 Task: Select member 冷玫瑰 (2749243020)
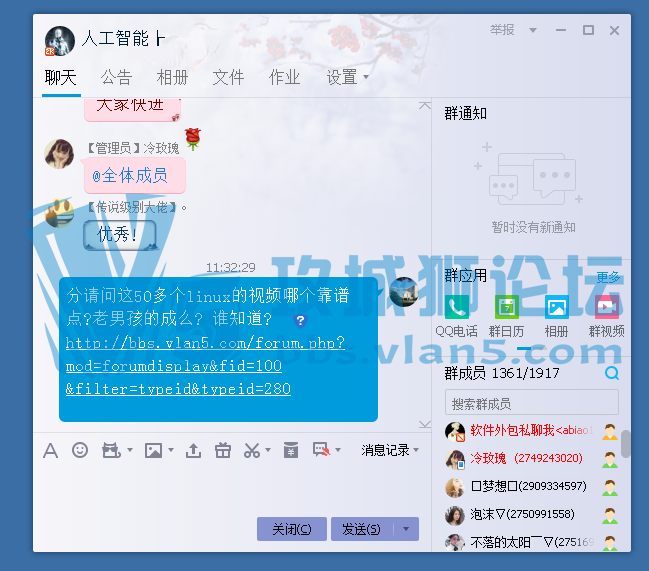coord(531,459)
